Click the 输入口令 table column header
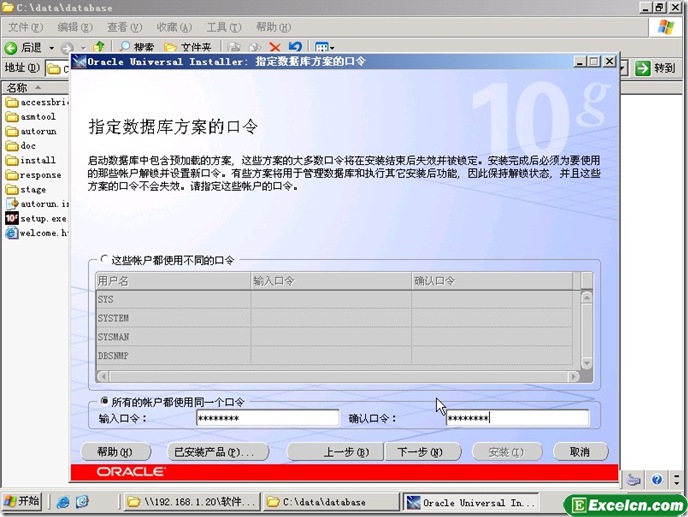Screen dimensions: 688x517 [331, 281]
